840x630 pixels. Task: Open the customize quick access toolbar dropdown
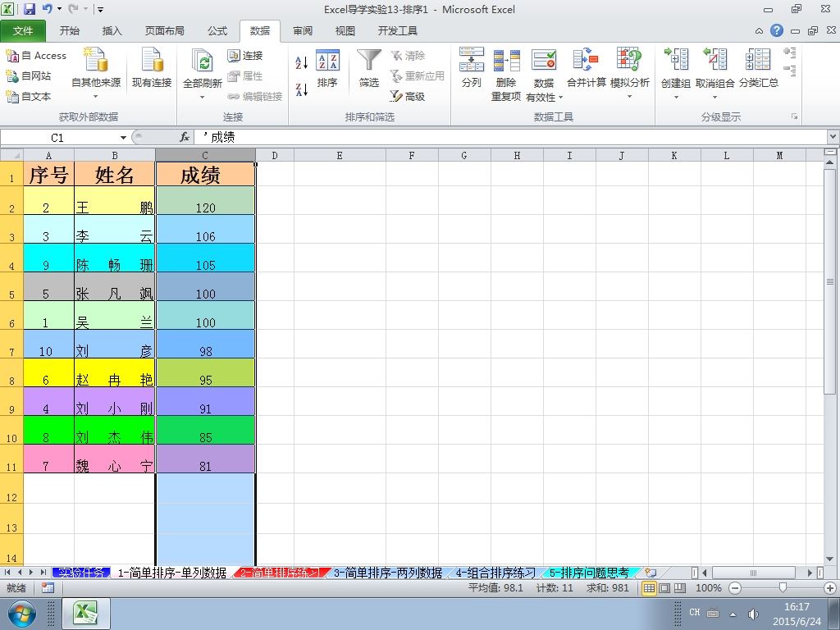(100, 9)
